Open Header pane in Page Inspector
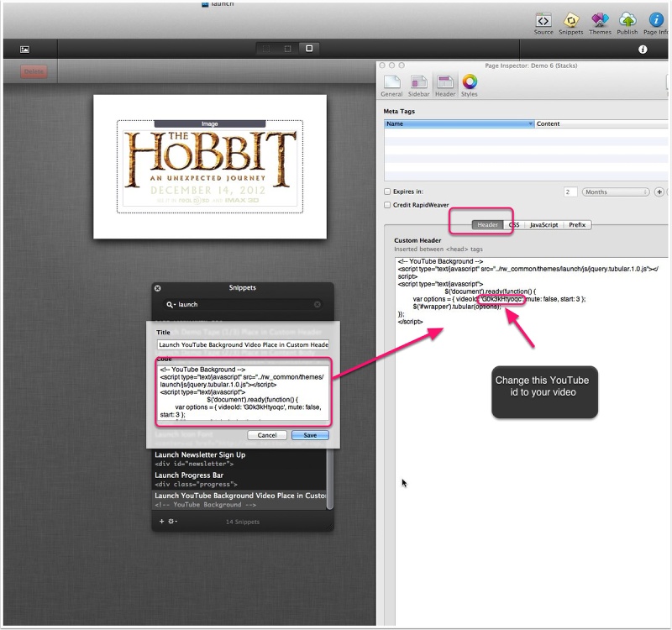This screenshot has width=672, height=630. [445, 86]
